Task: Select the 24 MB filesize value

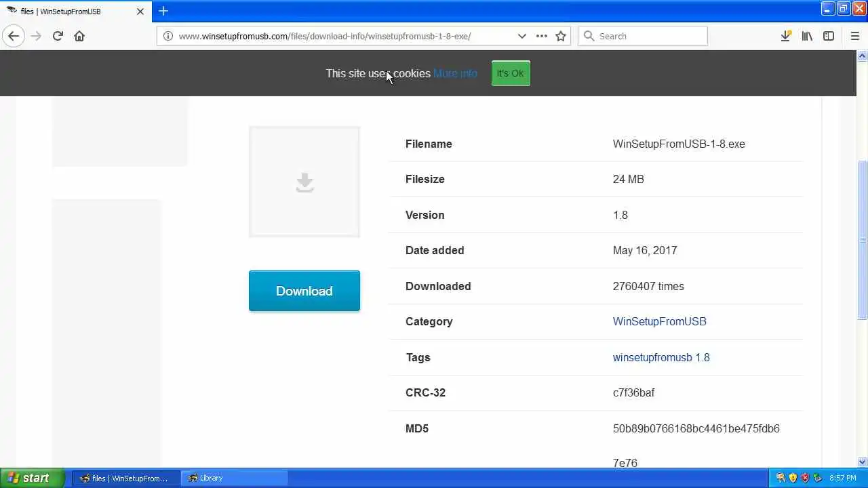Action: pos(628,179)
